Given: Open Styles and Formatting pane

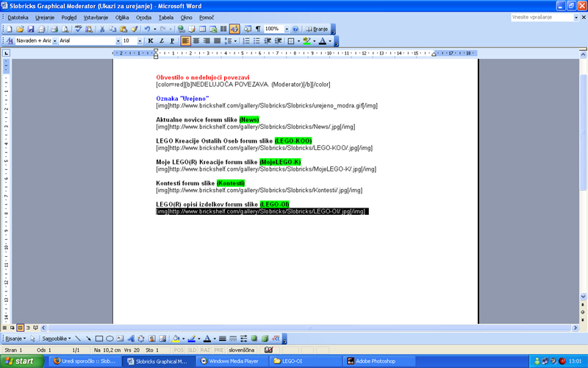Looking at the screenshot, I should coord(10,40).
